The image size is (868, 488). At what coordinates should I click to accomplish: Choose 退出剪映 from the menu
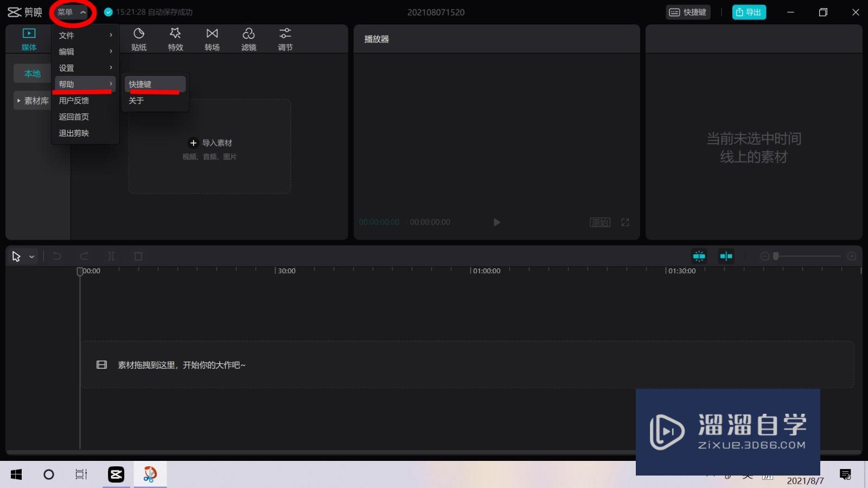coord(85,133)
